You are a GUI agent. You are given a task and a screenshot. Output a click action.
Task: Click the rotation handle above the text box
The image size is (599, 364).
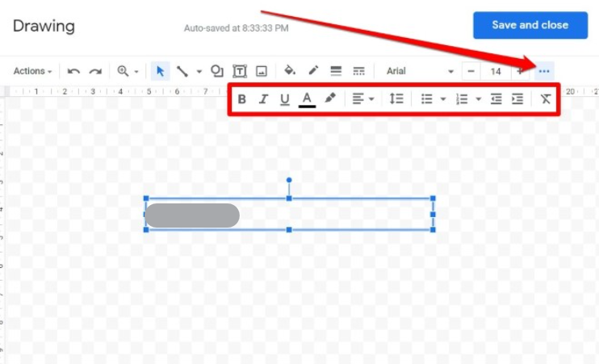[x=289, y=180]
